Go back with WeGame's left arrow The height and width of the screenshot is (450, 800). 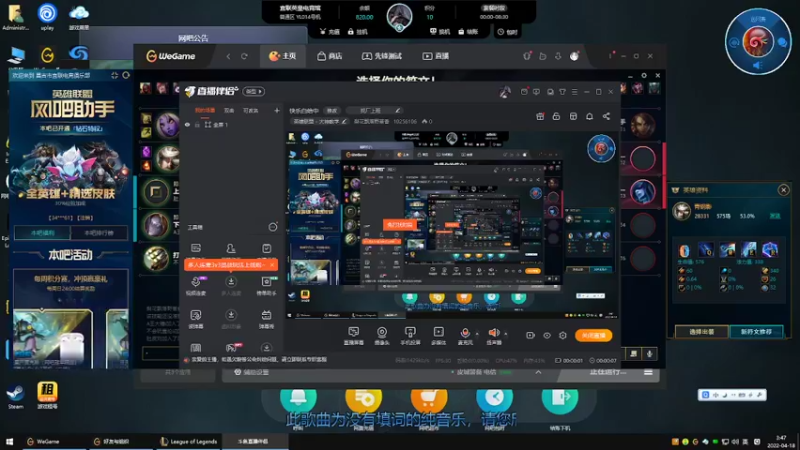point(228,56)
